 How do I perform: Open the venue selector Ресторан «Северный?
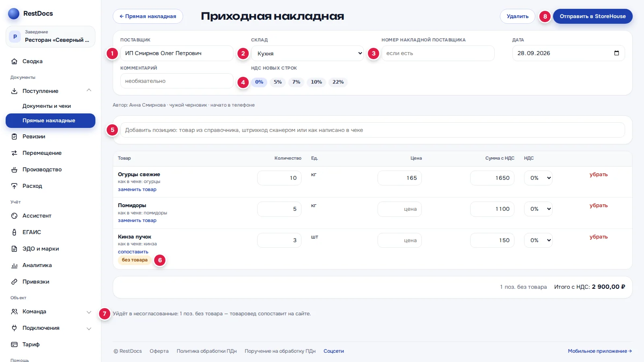[50, 37]
